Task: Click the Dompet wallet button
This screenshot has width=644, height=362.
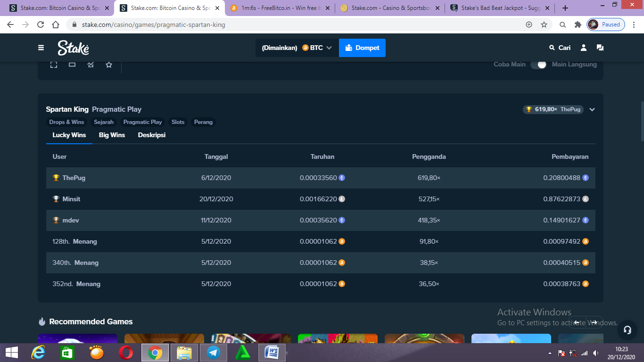Action: [x=362, y=48]
